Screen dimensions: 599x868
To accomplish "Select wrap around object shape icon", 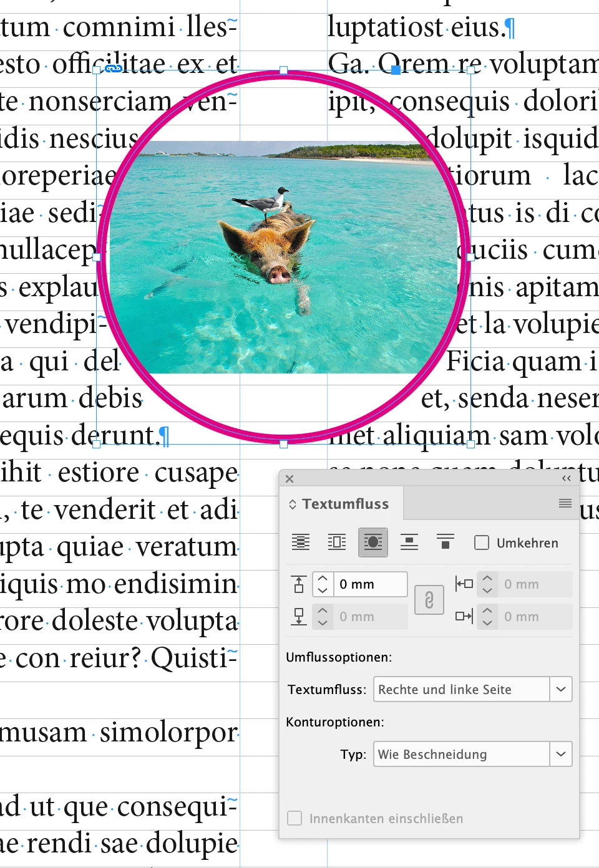I will click(373, 542).
